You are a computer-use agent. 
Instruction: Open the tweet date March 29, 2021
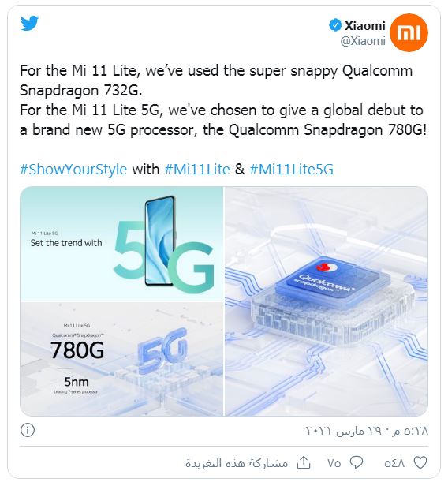[367, 431]
